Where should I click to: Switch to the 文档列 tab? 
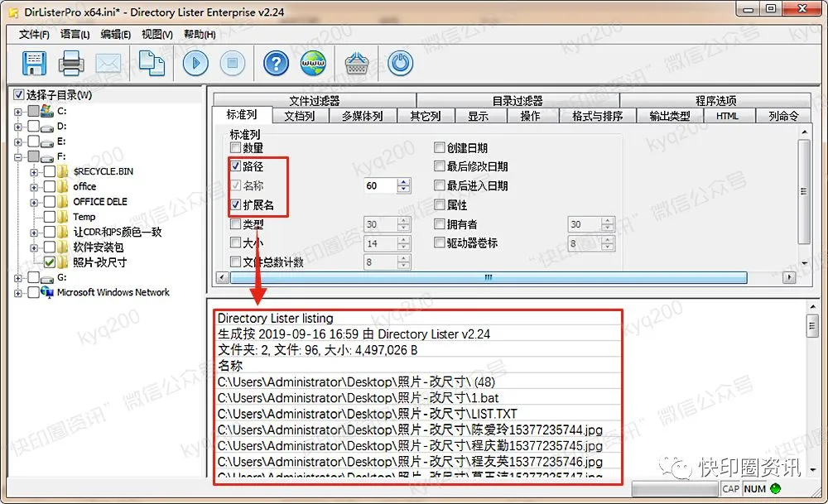click(300, 116)
